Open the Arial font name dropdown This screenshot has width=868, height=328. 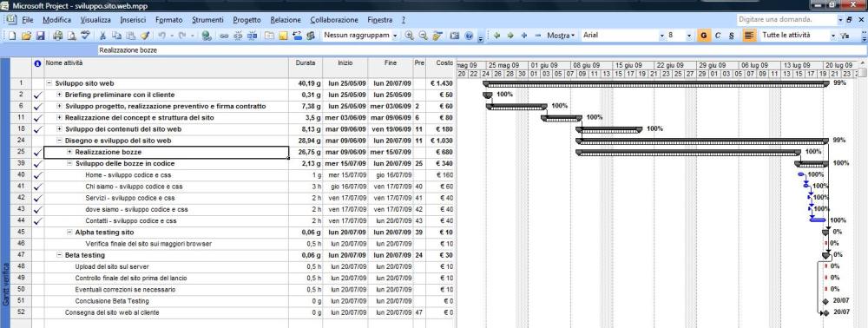coord(662,36)
